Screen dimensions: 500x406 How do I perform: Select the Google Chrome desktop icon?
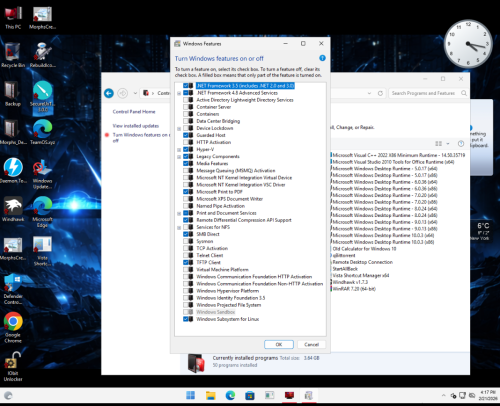pyautogui.click(x=13, y=327)
